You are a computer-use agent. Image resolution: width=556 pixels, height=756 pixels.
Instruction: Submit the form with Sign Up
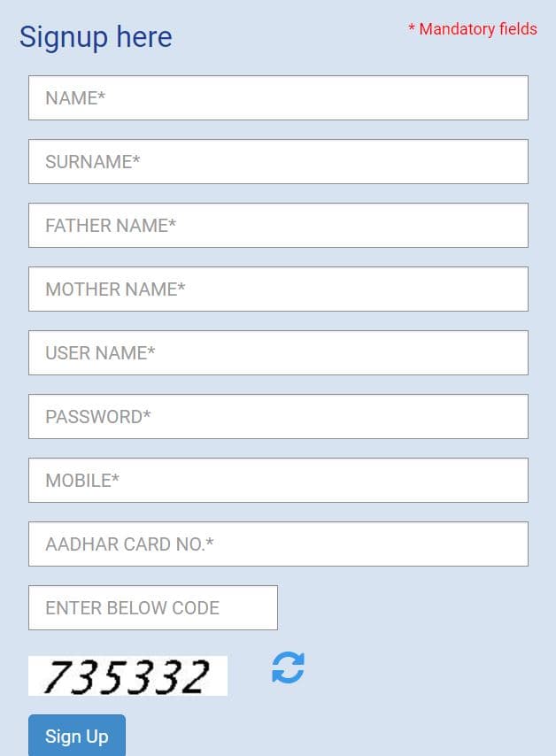point(77,737)
